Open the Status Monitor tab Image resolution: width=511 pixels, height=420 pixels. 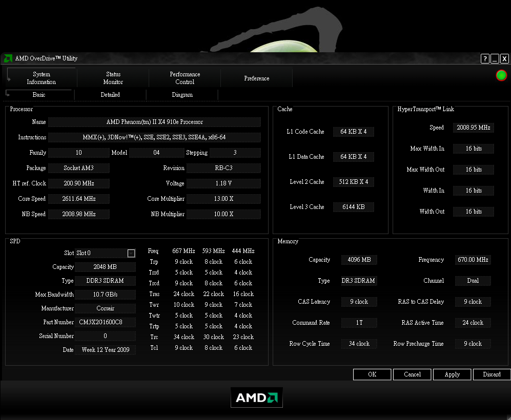point(113,78)
